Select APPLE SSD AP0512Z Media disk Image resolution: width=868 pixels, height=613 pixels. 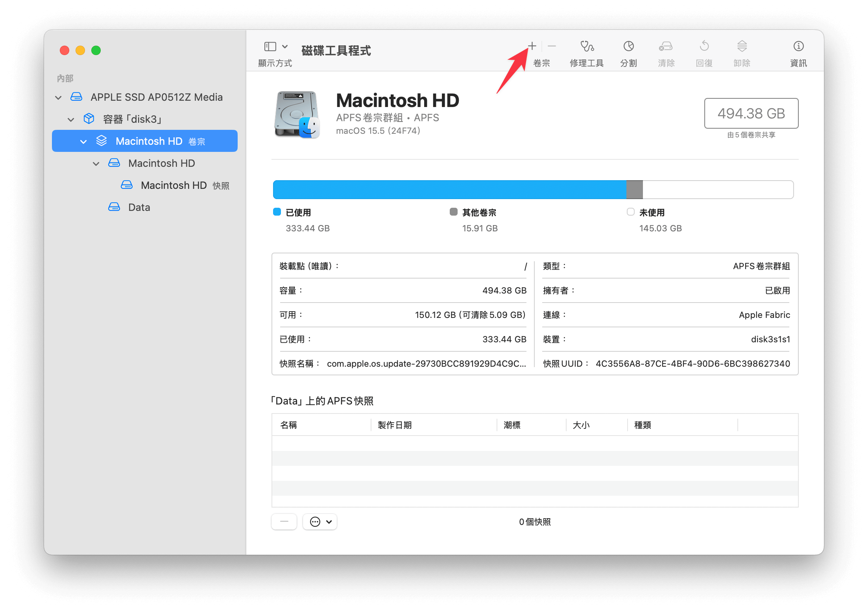tap(145, 97)
